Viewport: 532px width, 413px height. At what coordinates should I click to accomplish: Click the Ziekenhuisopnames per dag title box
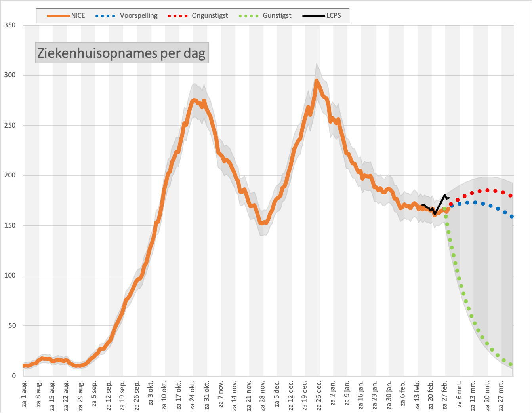(x=122, y=53)
